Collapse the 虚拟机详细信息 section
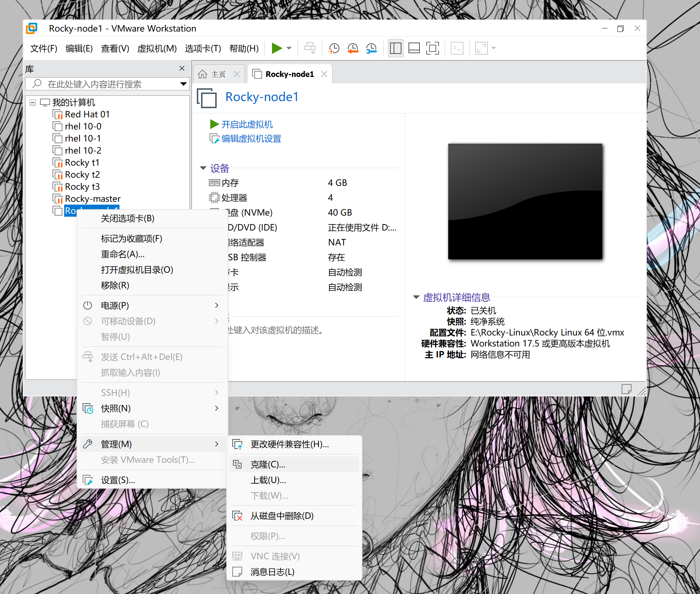The height and width of the screenshot is (594, 700). click(x=416, y=297)
